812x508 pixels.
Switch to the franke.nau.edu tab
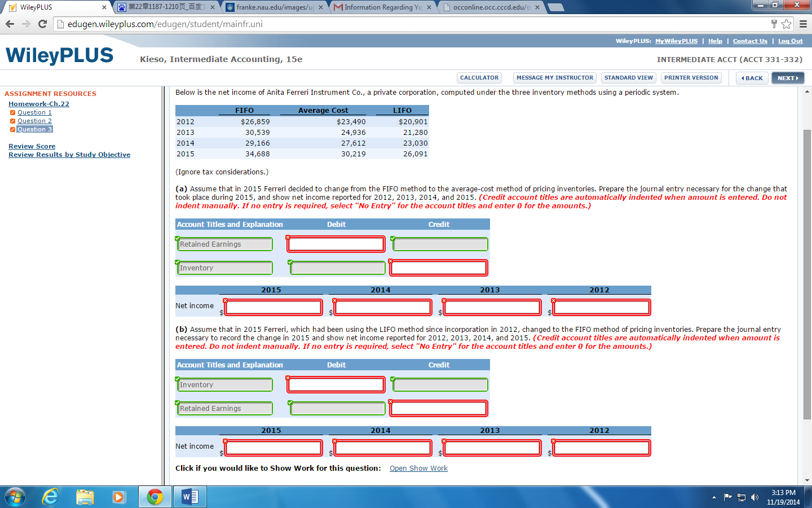click(x=274, y=7)
